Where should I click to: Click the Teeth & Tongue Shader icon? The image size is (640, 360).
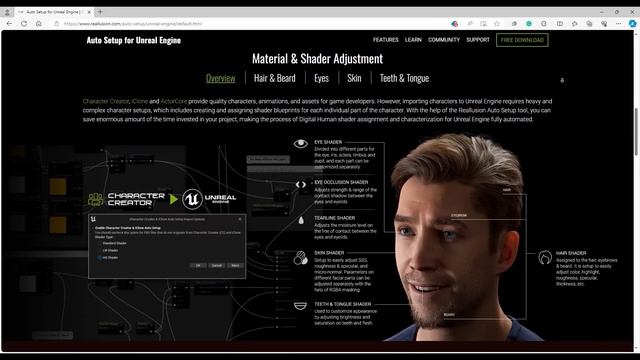tap(300, 306)
